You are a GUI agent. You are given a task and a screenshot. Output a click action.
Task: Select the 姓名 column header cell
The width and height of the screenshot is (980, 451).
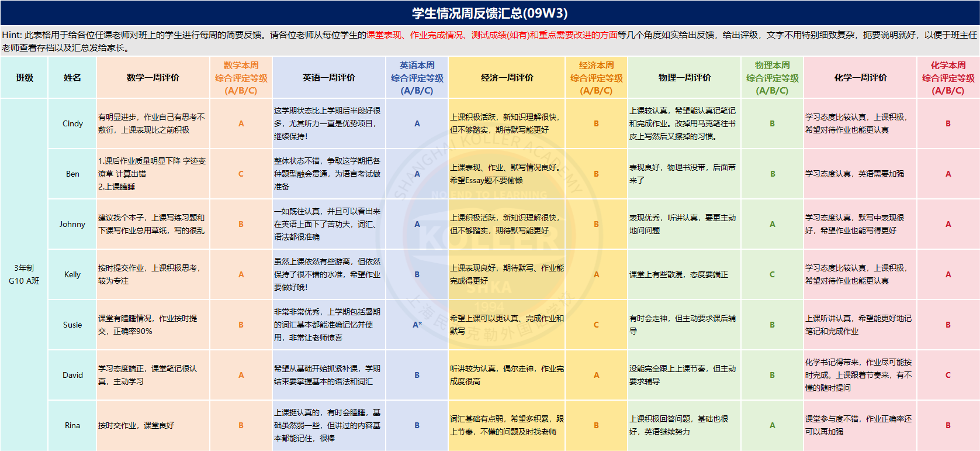tap(72, 78)
